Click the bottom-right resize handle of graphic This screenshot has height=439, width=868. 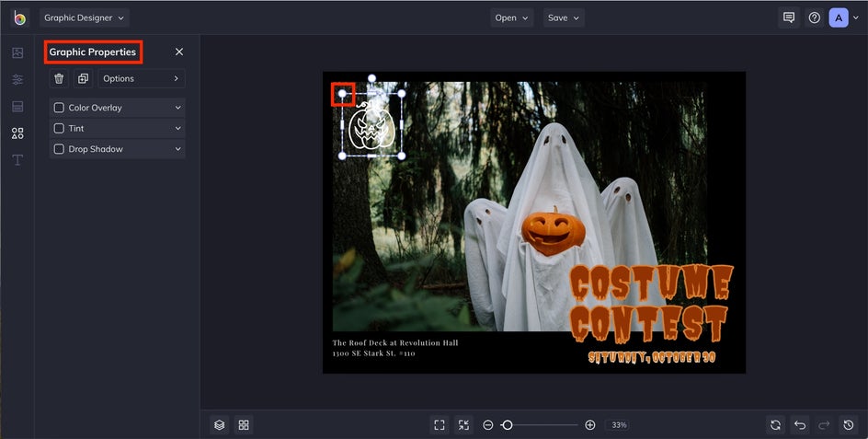tap(401, 156)
